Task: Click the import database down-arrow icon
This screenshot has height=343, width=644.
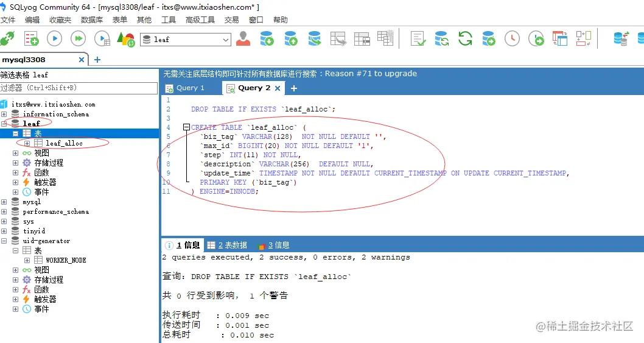Action: (267, 39)
